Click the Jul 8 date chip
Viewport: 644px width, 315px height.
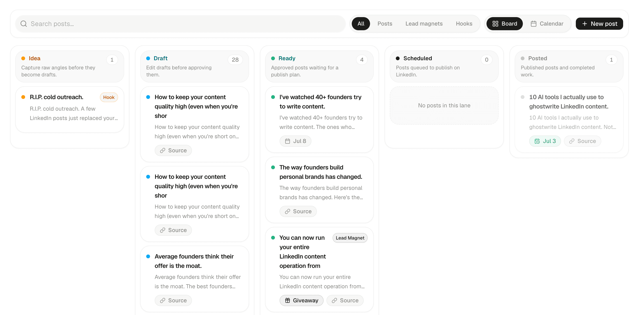coord(295,141)
